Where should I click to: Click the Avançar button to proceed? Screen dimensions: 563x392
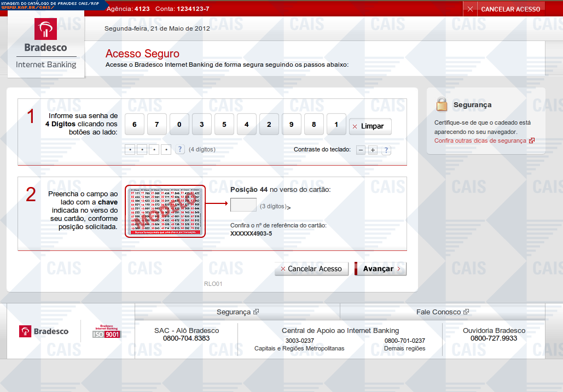click(381, 268)
